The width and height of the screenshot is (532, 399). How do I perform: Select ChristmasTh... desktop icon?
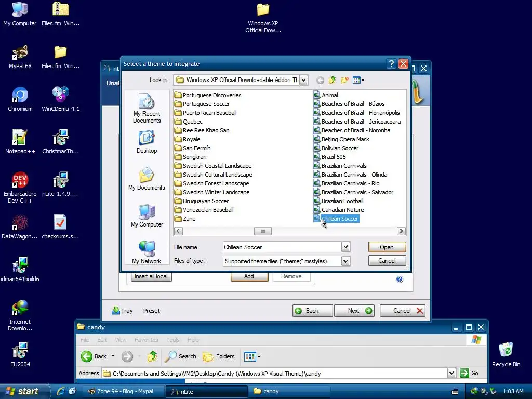click(60, 142)
